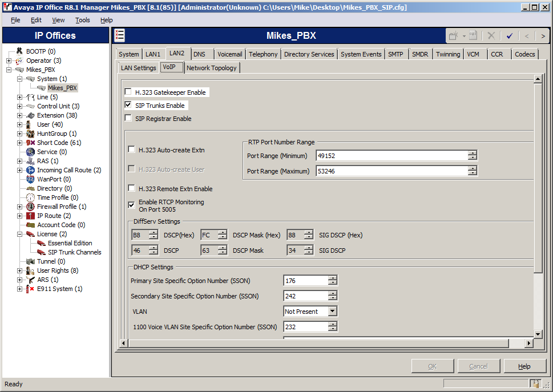Click the Short Code node's 9x icon
Screen dimensions: 553x392
coord(30,143)
